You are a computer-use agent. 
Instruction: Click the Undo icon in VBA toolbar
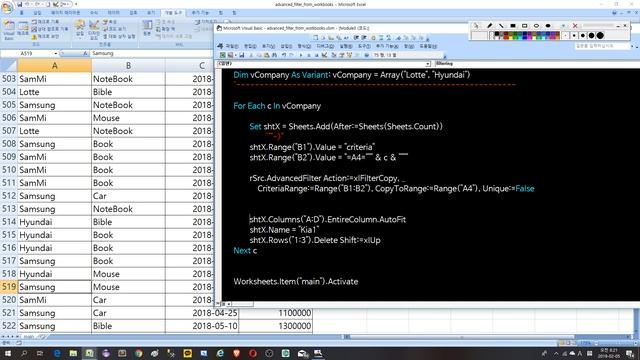coord(284,55)
